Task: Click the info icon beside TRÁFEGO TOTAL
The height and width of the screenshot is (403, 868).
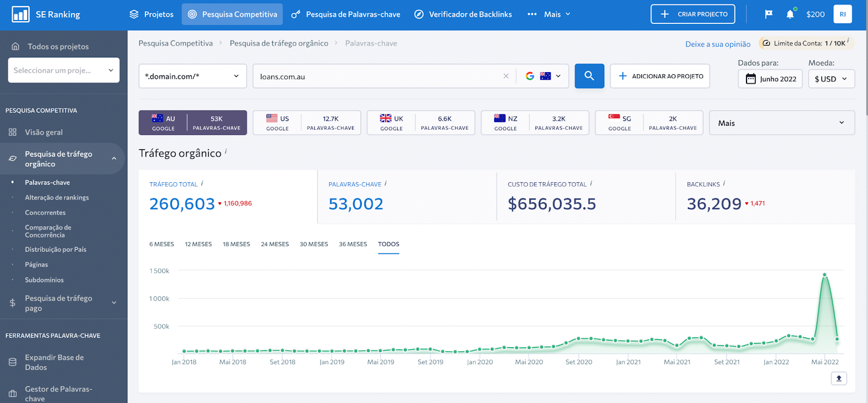Action: (202, 183)
